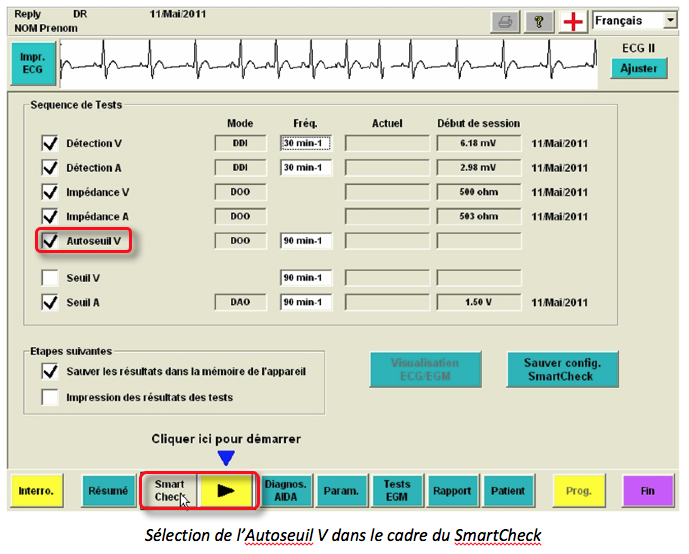The image size is (689, 554).
Task: Toggle the Autoseuil V checkbox
Action: pyautogui.click(x=50, y=240)
